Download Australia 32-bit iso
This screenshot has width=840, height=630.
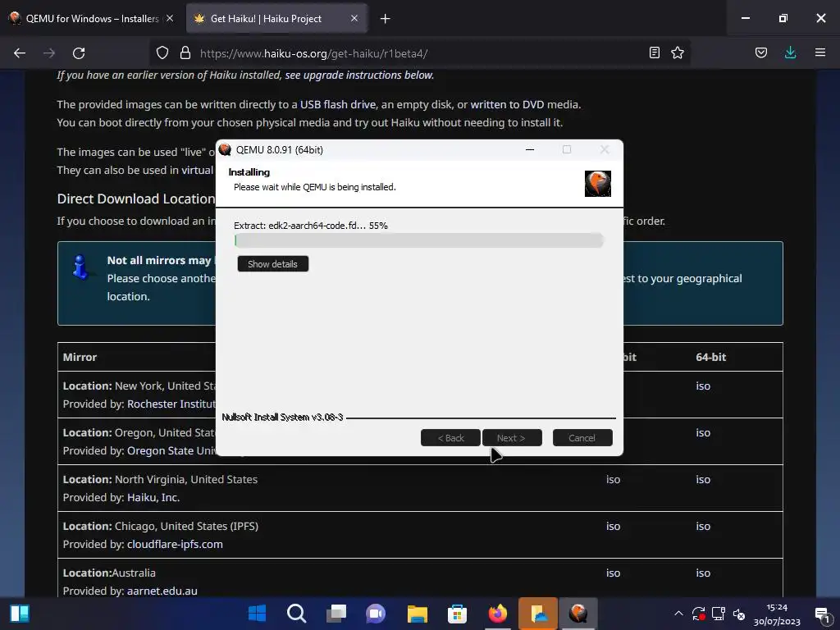(613, 573)
